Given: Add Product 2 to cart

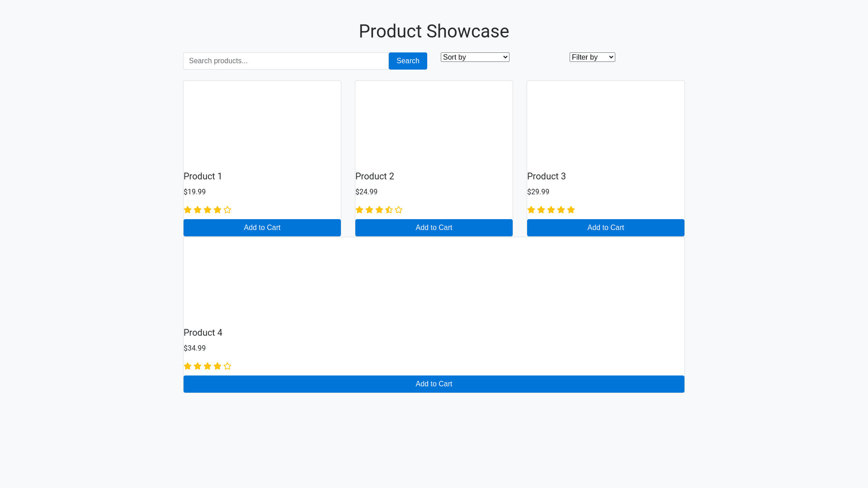Looking at the screenshot, I should (434, 228).
